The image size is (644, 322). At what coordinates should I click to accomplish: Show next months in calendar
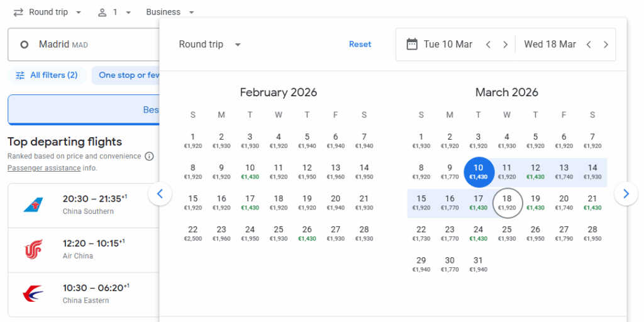pos(626,194)
